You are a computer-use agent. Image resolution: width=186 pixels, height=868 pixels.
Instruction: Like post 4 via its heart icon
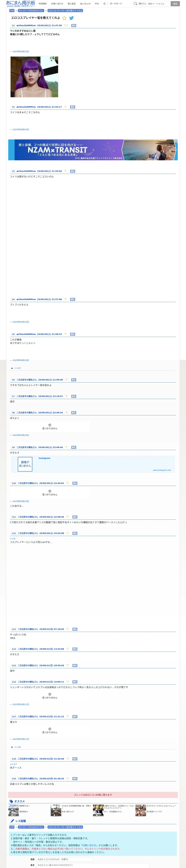tap(65, 299)
